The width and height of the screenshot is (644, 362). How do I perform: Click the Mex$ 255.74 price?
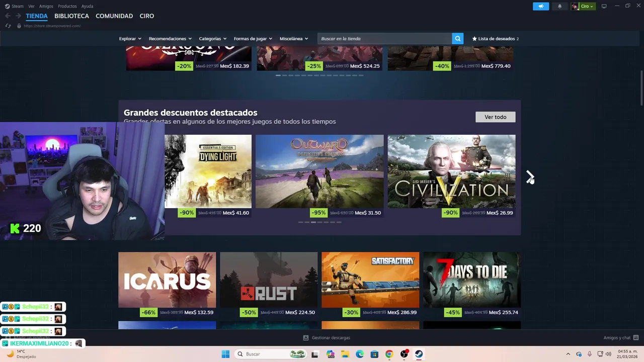[x=503, y=312]
